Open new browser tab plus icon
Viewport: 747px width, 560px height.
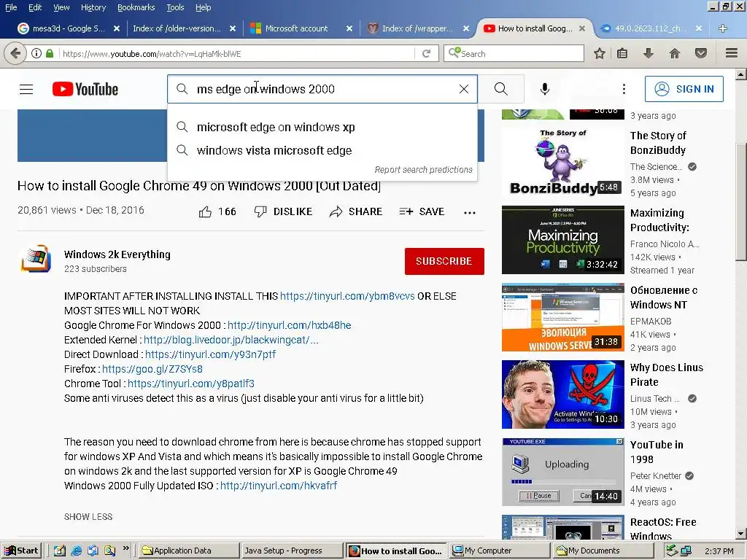coord(722,28)
